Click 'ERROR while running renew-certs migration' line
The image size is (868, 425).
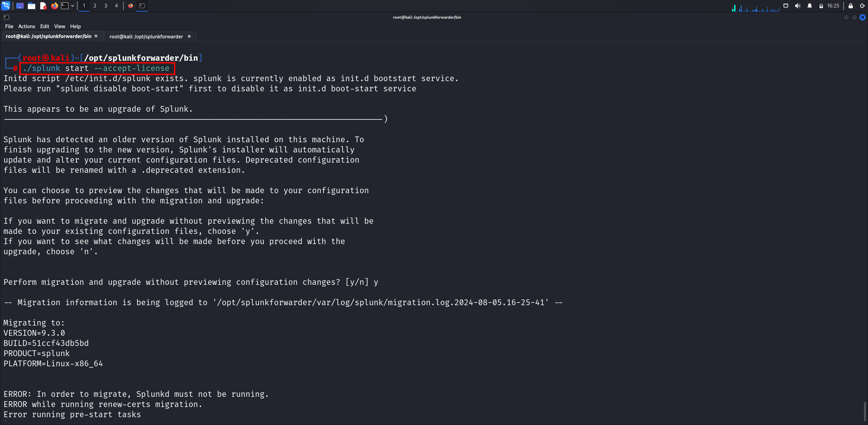103,405
